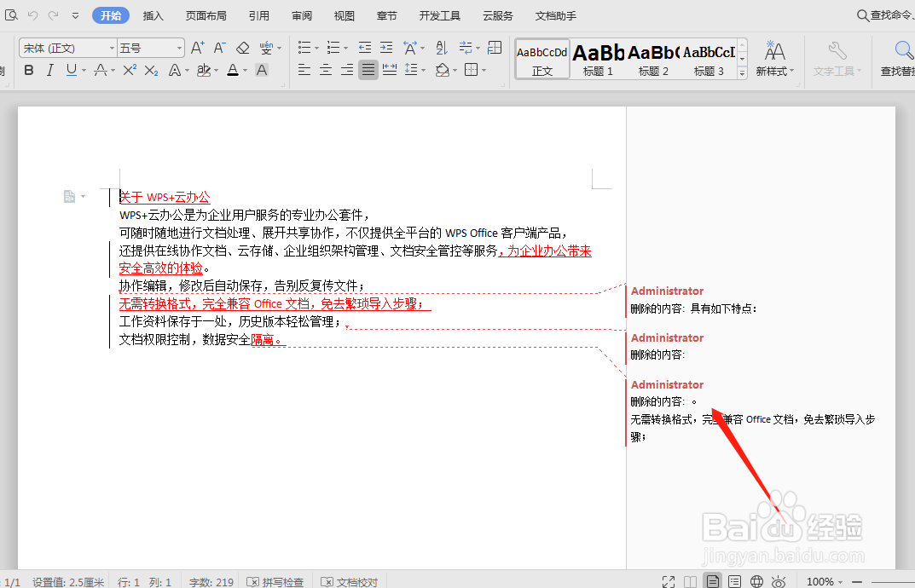Click the line spacing icon
The width and height of the screenshot is (915, 588).
(411, 70)
